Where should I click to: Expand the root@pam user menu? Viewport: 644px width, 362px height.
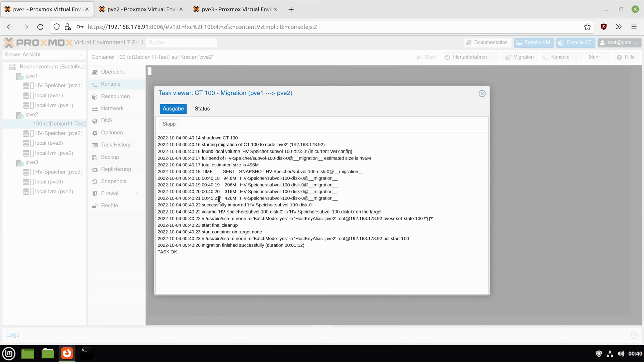619,43
